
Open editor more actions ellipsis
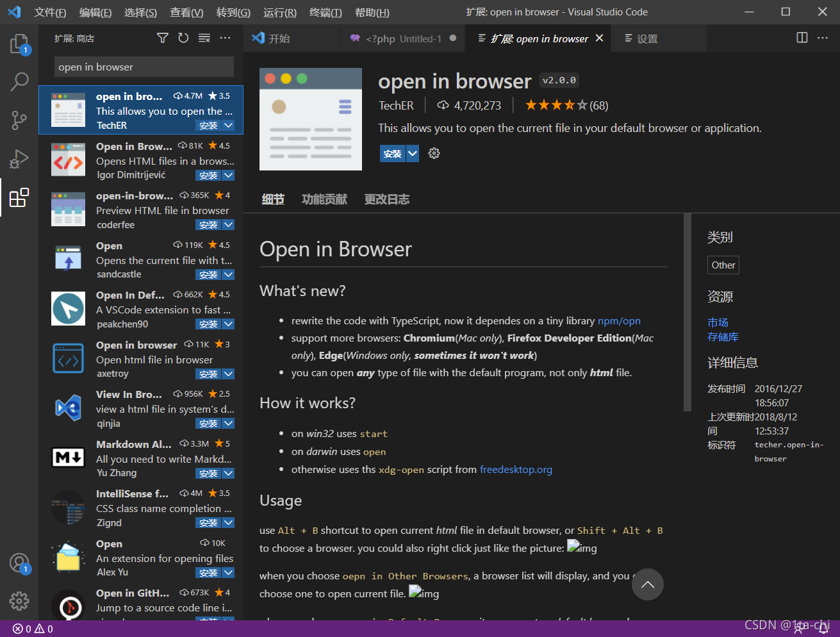pyautogui.click(x=823, y=38)
